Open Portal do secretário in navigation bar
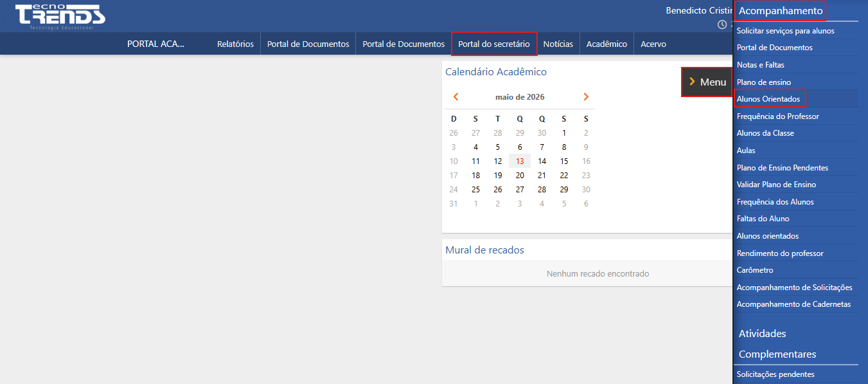Viewport: 868px width, 384px height. (x=494, y=44)
